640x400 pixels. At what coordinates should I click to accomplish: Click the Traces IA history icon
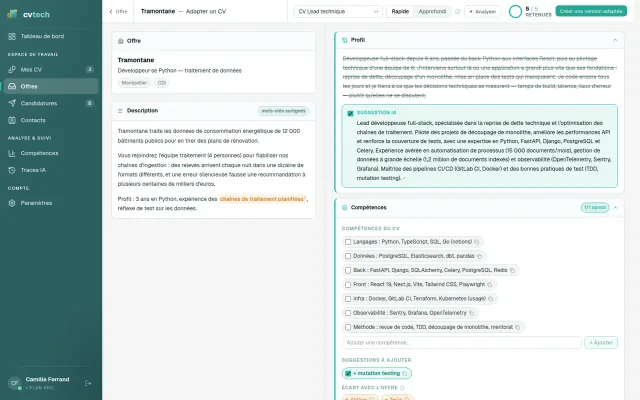click(x=12, y=170)
